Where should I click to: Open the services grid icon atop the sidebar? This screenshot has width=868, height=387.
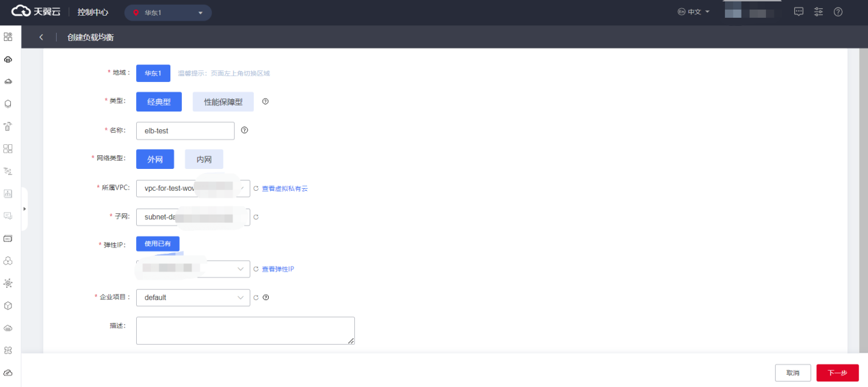click(8, 36)
